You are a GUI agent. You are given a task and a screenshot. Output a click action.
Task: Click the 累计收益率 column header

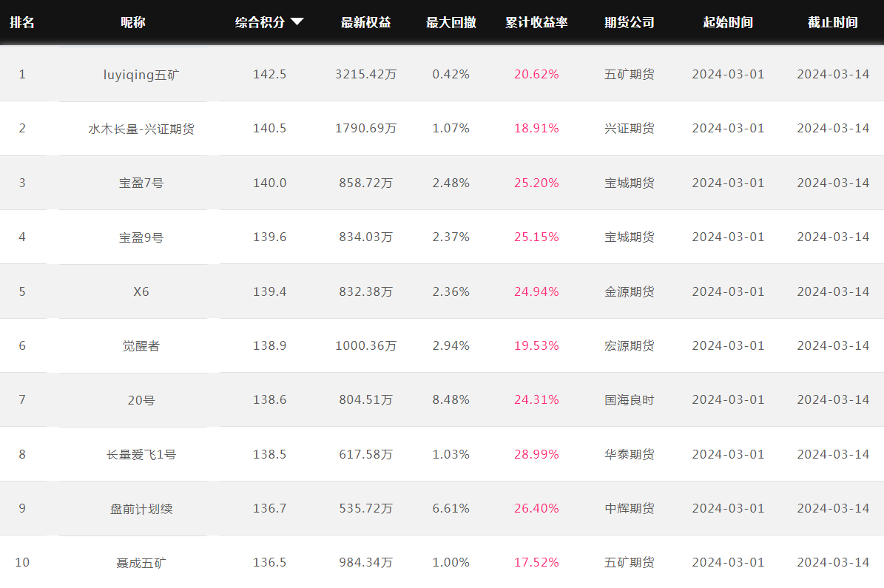pyautogui.click(x=536, y=22)
